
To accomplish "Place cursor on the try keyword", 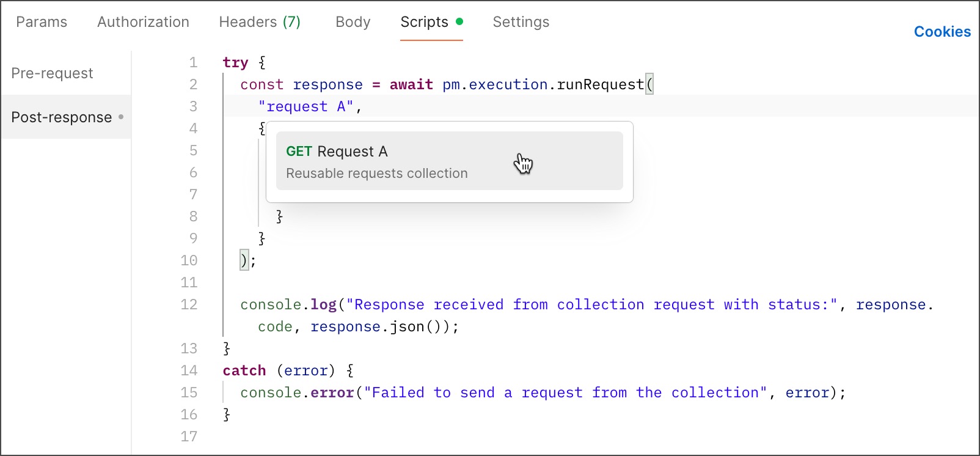I will tap(235, 63).
